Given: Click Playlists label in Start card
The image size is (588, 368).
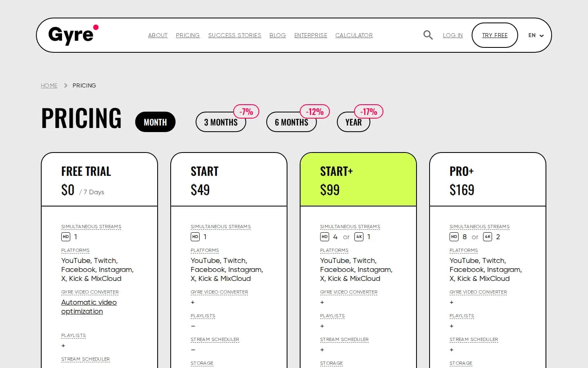Looking at the screenshot, I should click(x=203, y=316).
